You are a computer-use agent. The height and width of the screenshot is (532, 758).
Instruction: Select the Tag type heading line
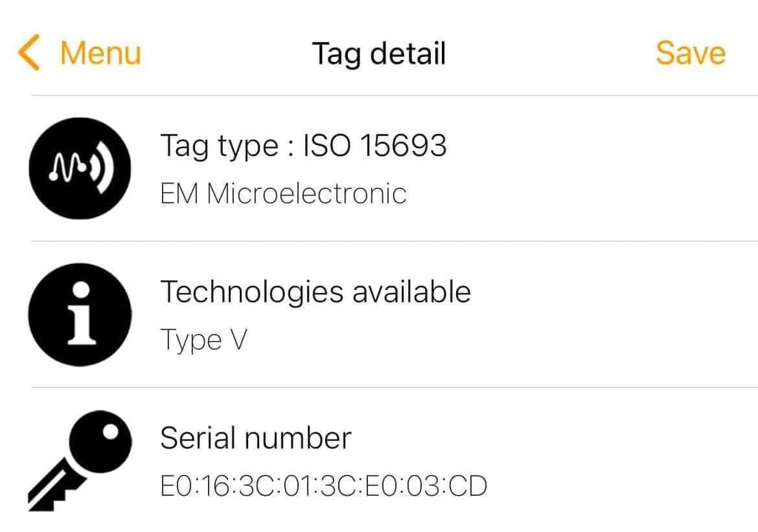coord(303,146)
